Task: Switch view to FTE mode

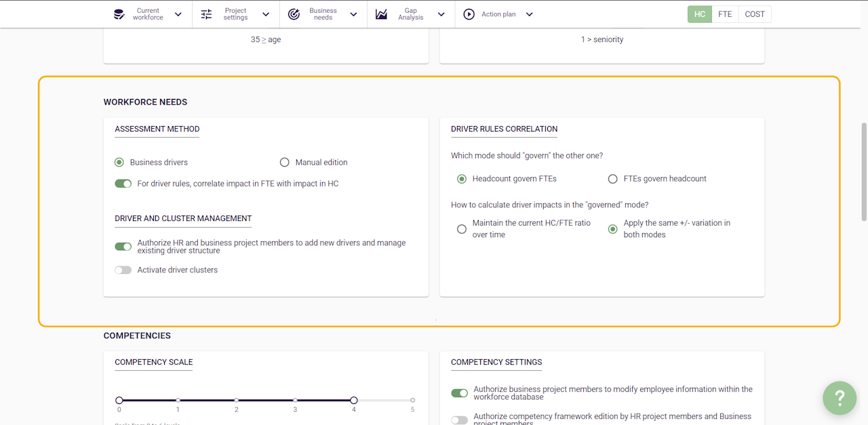Action: [725, 14]
